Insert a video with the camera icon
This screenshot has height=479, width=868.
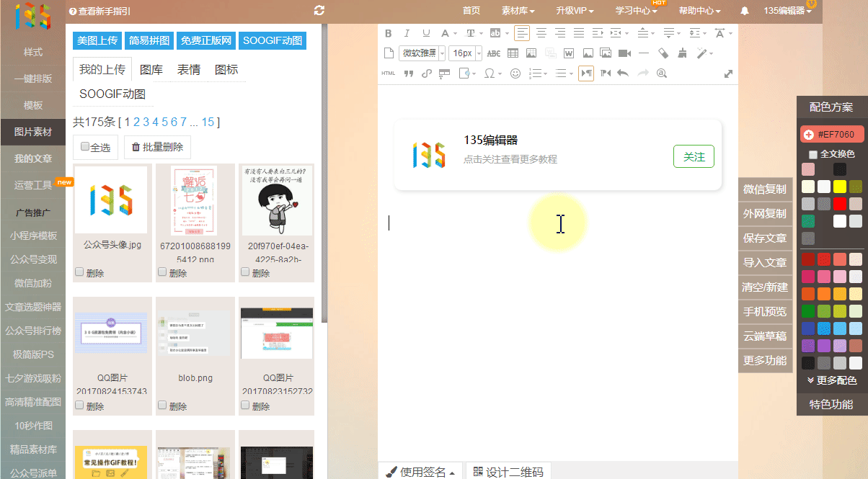(624, 53)
